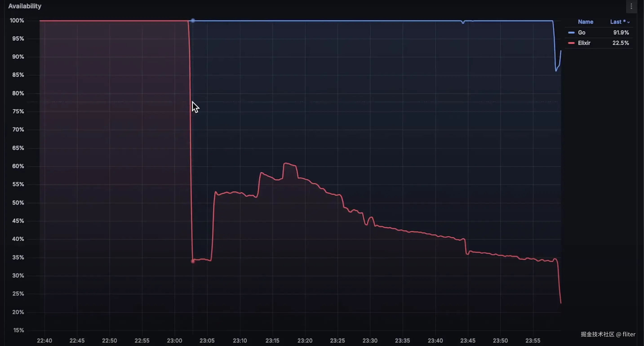The width and height of the screenshot is (644, 346).
Task: Click the blue Go data point marker
Action: (193, 20)
